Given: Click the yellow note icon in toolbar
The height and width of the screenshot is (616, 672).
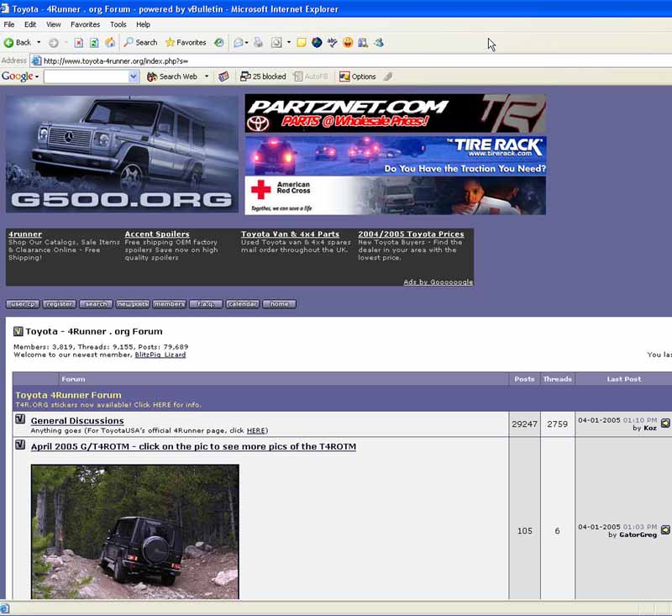Looking at the screenshot, I should pyautogui.click(x=302, y=42).
